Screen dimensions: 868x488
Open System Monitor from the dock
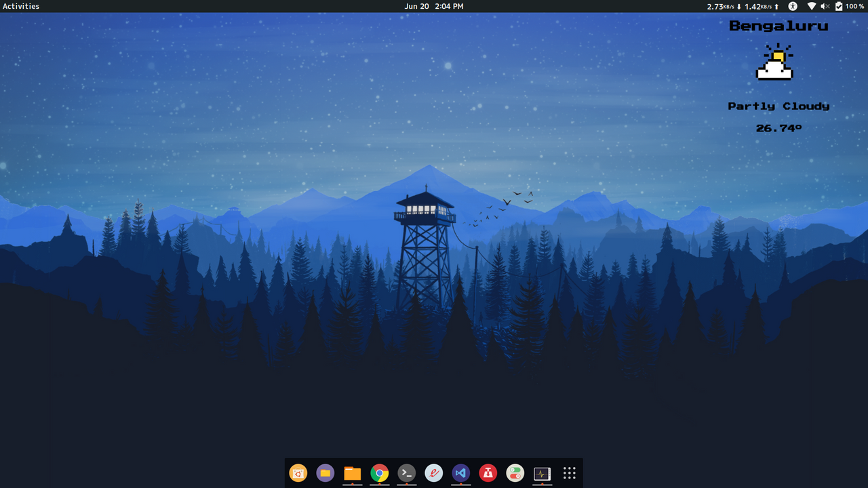point(542,473)
